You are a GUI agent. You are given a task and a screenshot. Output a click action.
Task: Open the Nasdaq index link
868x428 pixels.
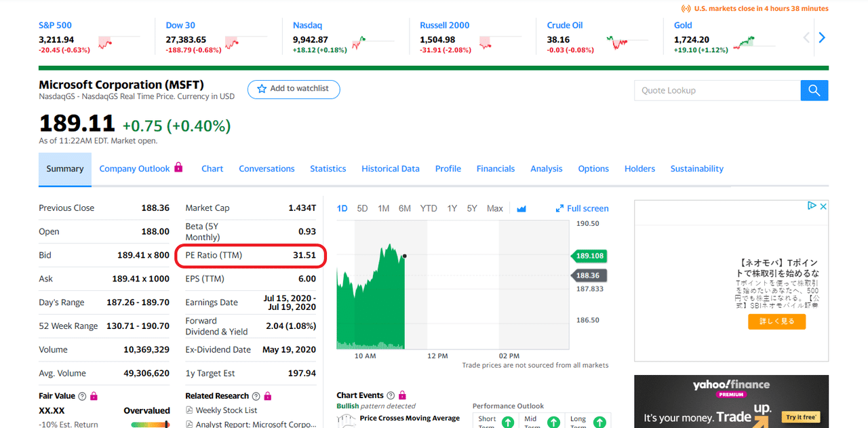[307, 26]
